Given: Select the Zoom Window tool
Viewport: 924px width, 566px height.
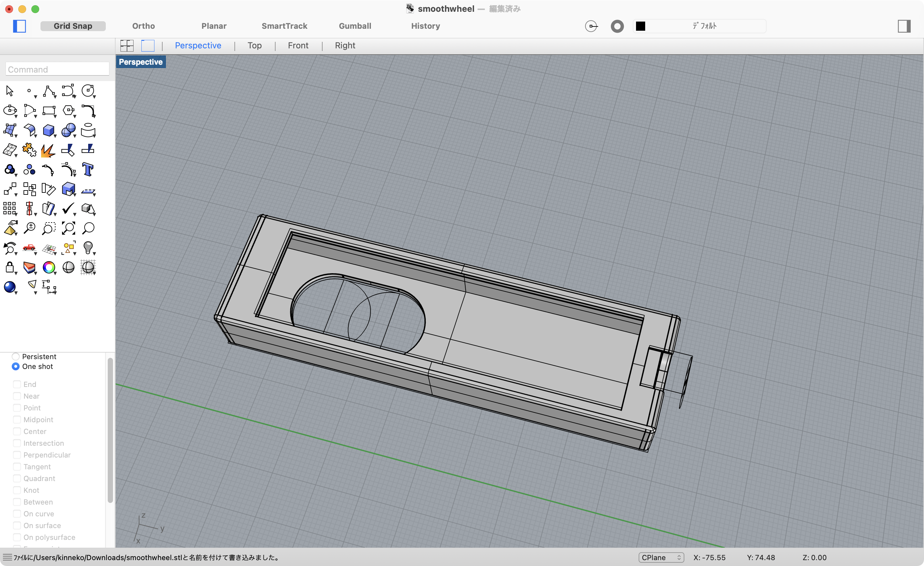Looking at the screenshot, I should pos(49,228).
